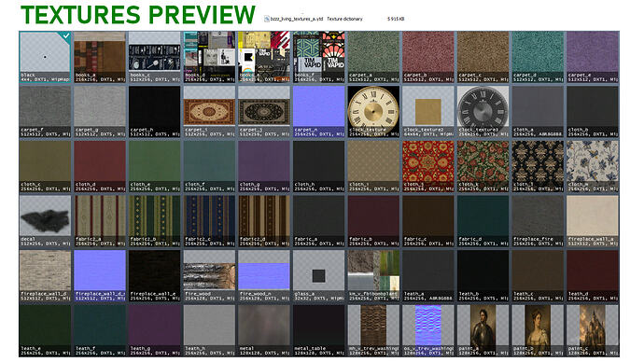Select the grayscale clock_texture3
This screenshot has height=362, width=644.
(x=483, y=112)
